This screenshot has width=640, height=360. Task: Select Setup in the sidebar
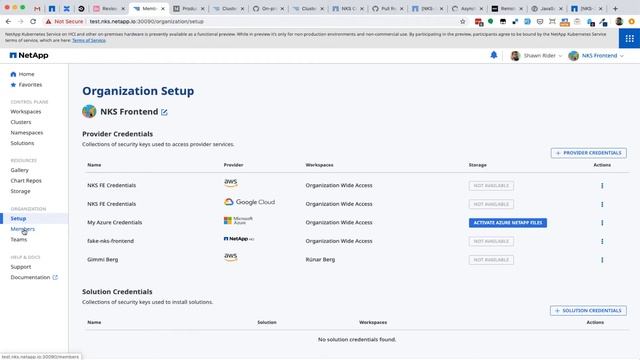pyautogui.click(x=18, y=218)
